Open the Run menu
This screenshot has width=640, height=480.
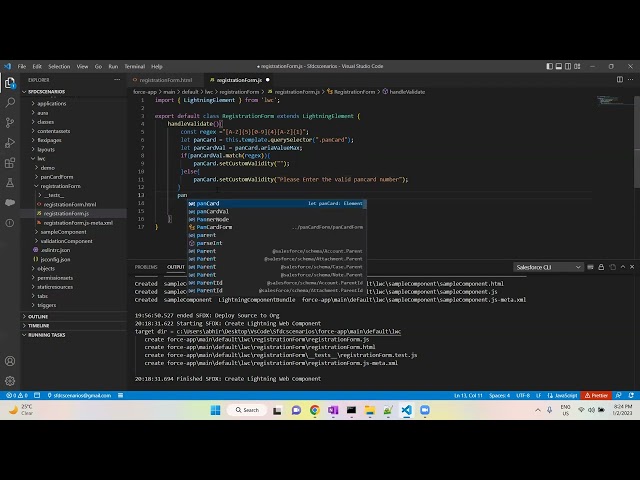tap(113, 66)
